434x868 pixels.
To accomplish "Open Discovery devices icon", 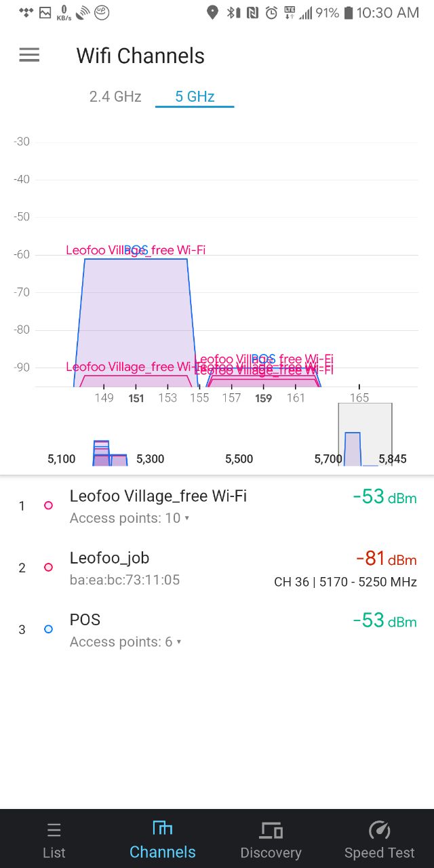I will pos(271,830).
